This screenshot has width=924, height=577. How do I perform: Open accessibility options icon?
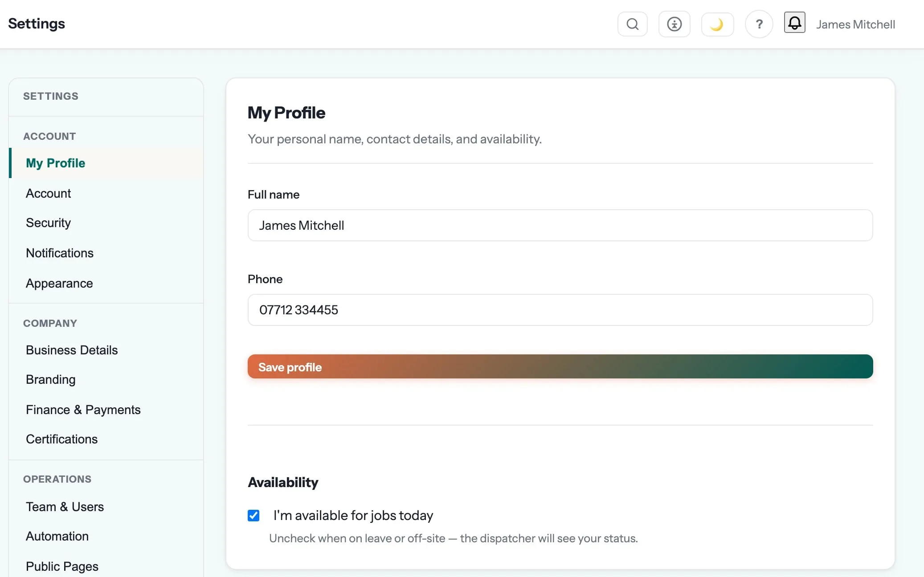point(674,24)
